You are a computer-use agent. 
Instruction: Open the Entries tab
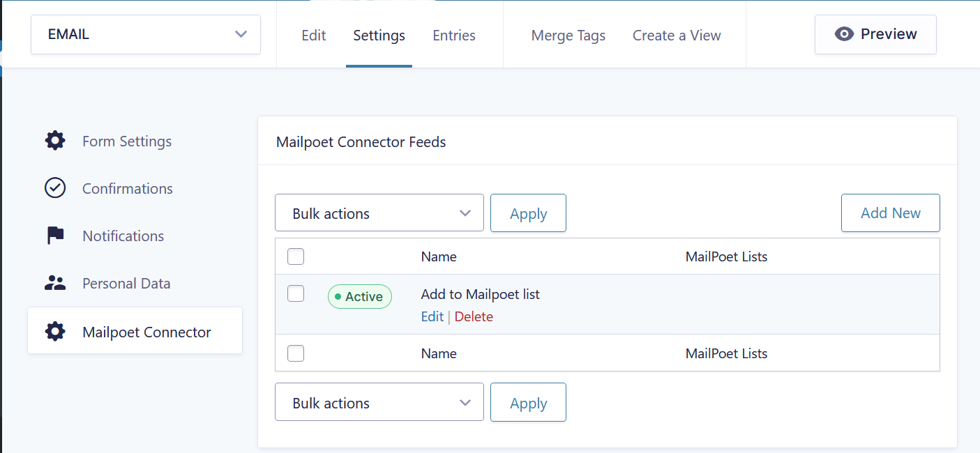(x=453, y=35)
